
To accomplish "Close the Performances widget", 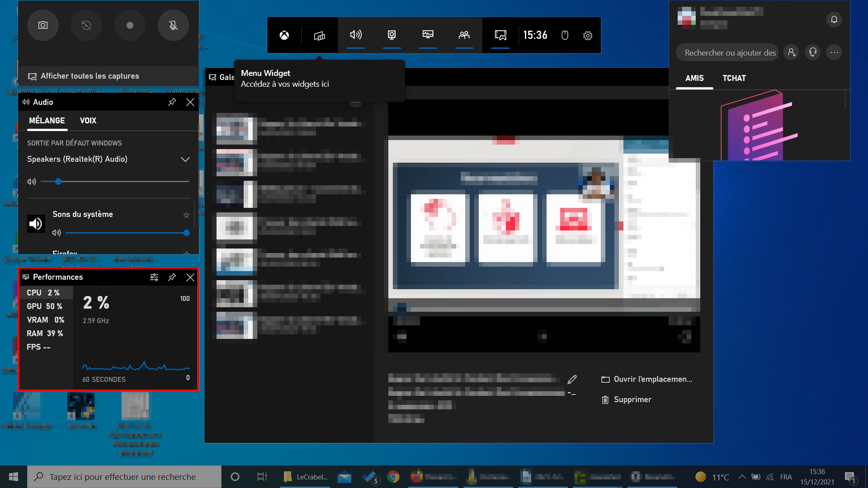I will (x=190, y=277).
